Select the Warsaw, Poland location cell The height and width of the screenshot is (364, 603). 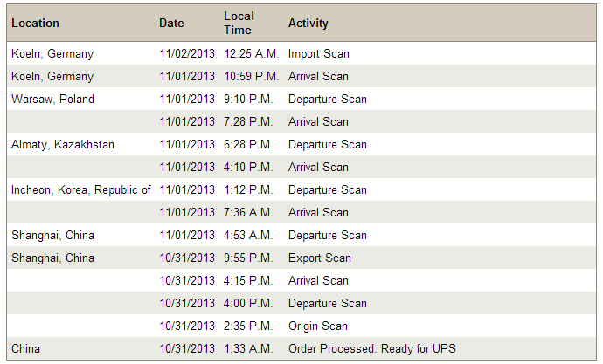52,100
